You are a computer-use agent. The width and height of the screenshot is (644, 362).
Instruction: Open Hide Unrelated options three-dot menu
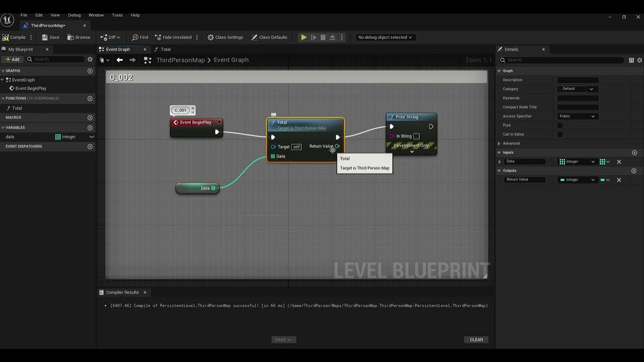point(197,37)
